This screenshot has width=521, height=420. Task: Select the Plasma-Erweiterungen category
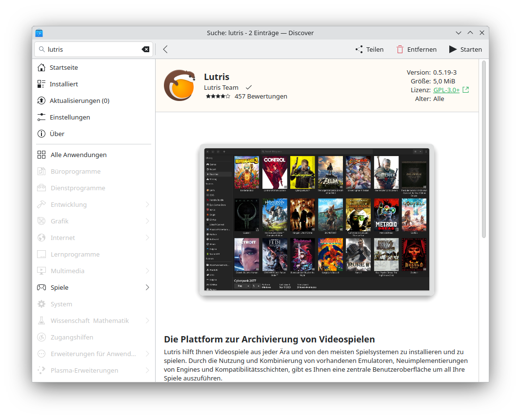[x=94, y=371]
